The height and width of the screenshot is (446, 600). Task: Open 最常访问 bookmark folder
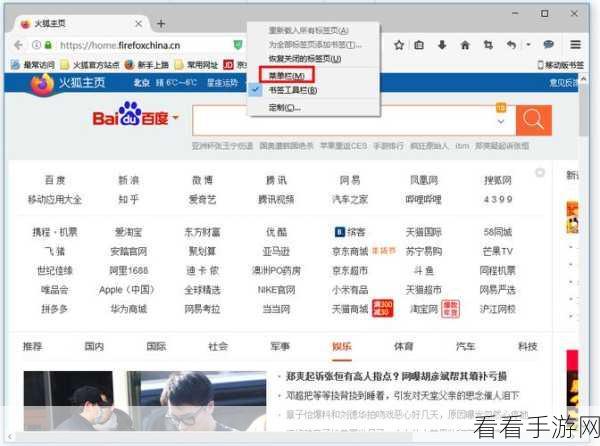33,65
